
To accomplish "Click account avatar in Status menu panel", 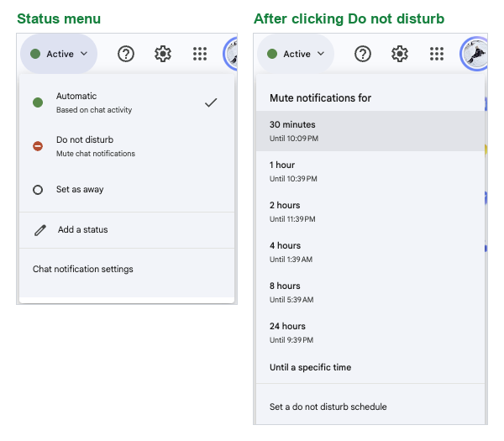I will (230, 54).
